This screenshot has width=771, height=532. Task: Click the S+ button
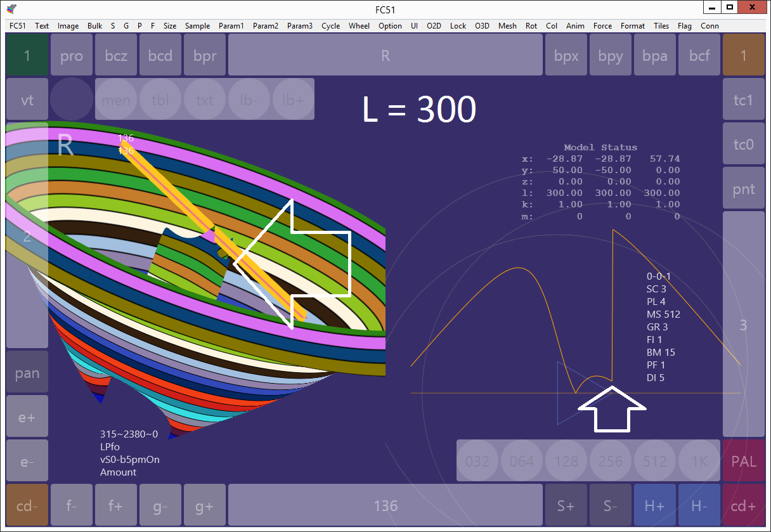point(566,505)
